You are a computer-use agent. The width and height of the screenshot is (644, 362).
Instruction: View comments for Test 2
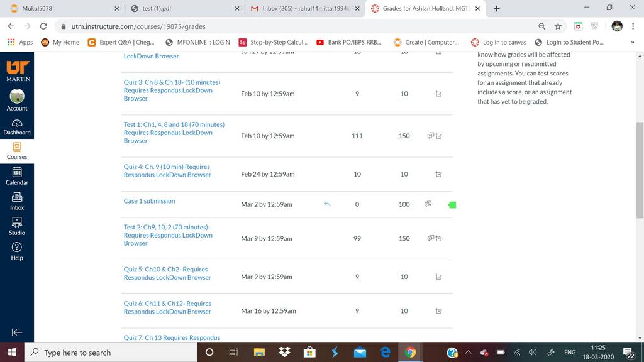click(430, 238)
